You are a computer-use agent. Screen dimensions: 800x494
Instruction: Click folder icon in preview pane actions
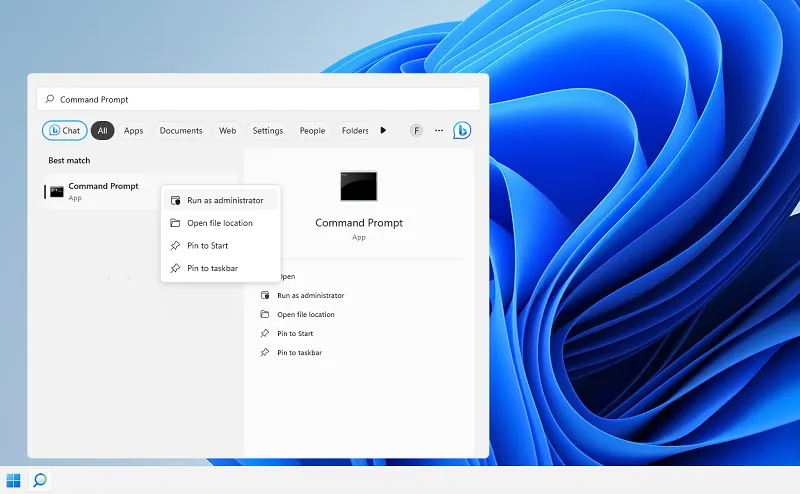tap(264, 314)
